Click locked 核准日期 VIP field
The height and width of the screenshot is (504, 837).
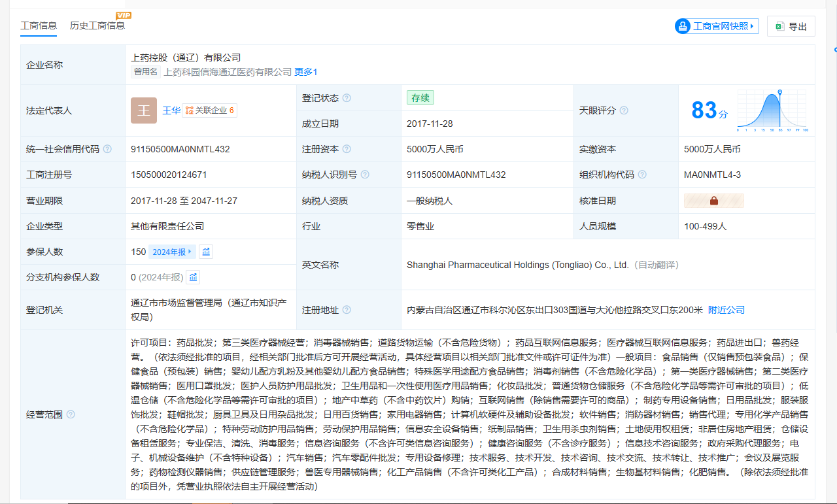713,201
